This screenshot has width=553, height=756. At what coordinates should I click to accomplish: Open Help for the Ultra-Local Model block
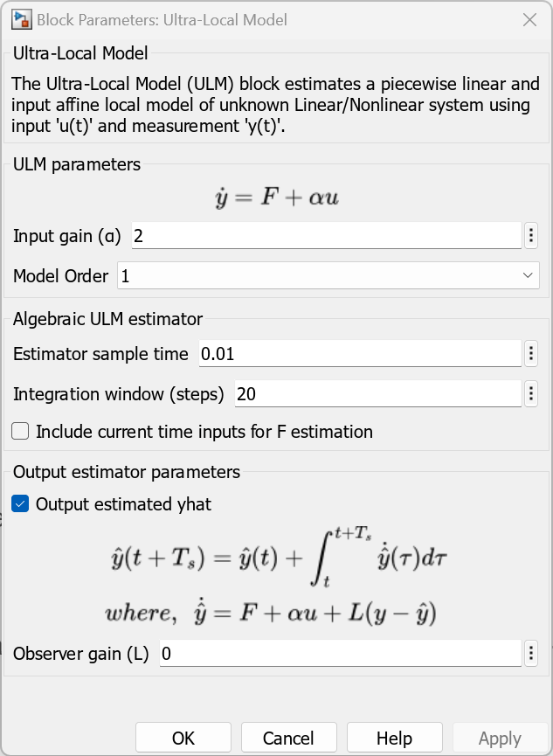[394, 737]
